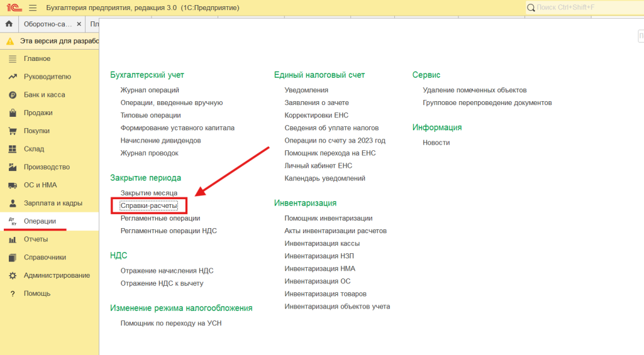Open Удаление помеченных объектов

475,90
